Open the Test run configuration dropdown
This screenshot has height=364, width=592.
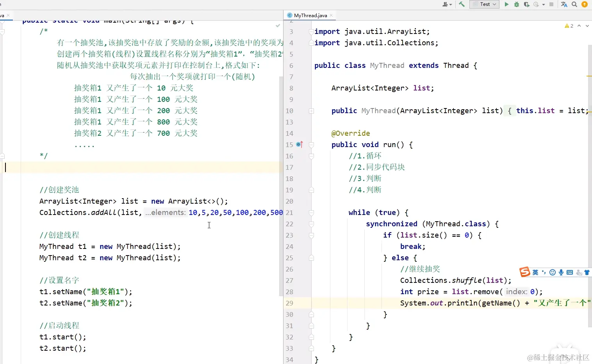click(x=484, y=4)
